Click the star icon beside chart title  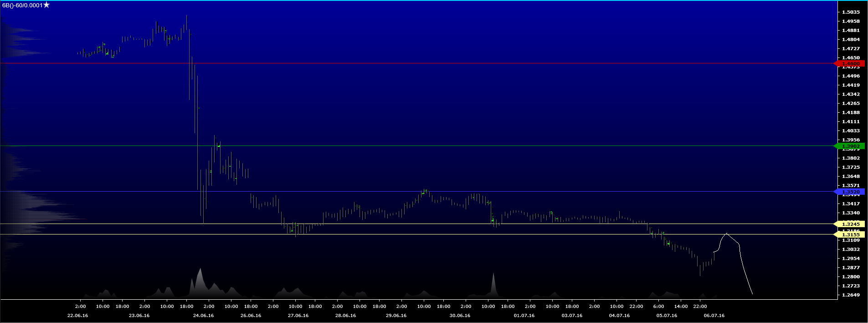46,5
